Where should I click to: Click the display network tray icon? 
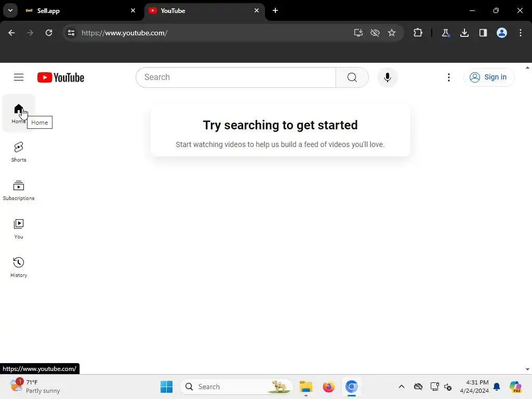434,387
